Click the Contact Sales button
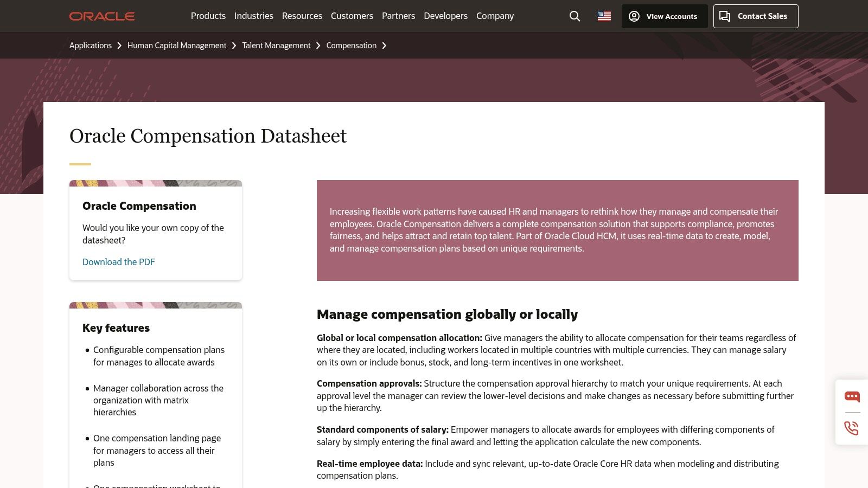The image size is (868, 488). tap(755, 16)
